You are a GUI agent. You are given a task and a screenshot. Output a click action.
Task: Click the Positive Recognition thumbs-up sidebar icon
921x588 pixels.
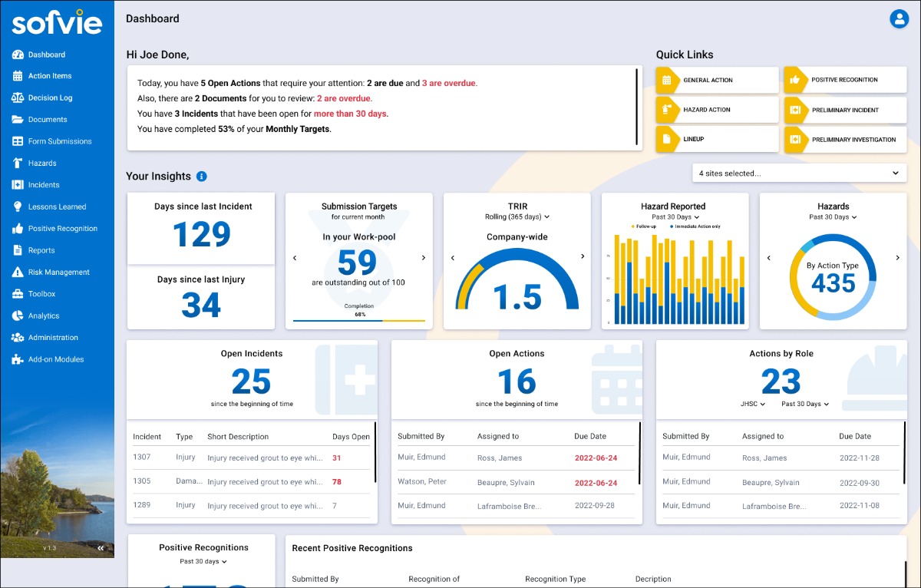click(x=18, y=229)
